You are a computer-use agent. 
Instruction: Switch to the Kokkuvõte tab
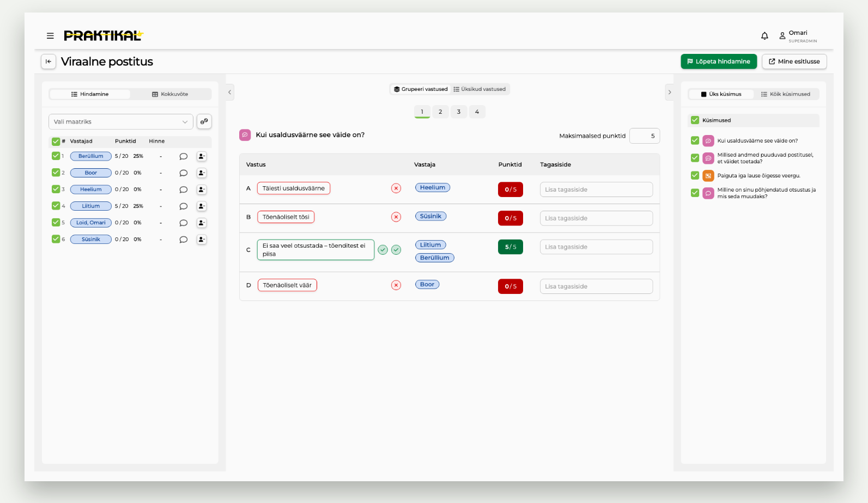170,94
